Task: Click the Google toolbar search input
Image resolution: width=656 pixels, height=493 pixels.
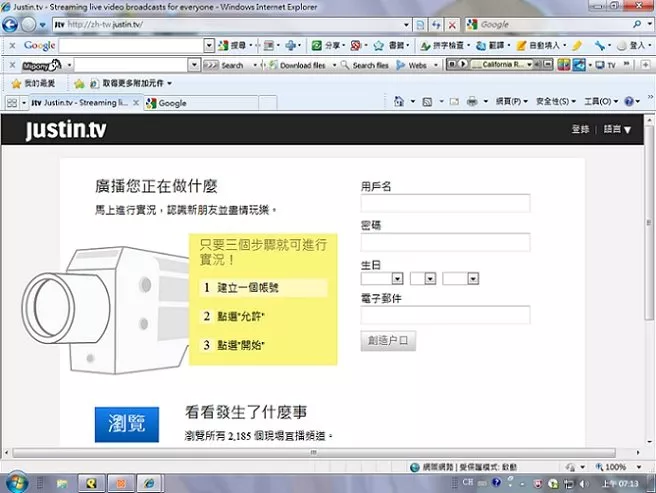Action: 131,45
